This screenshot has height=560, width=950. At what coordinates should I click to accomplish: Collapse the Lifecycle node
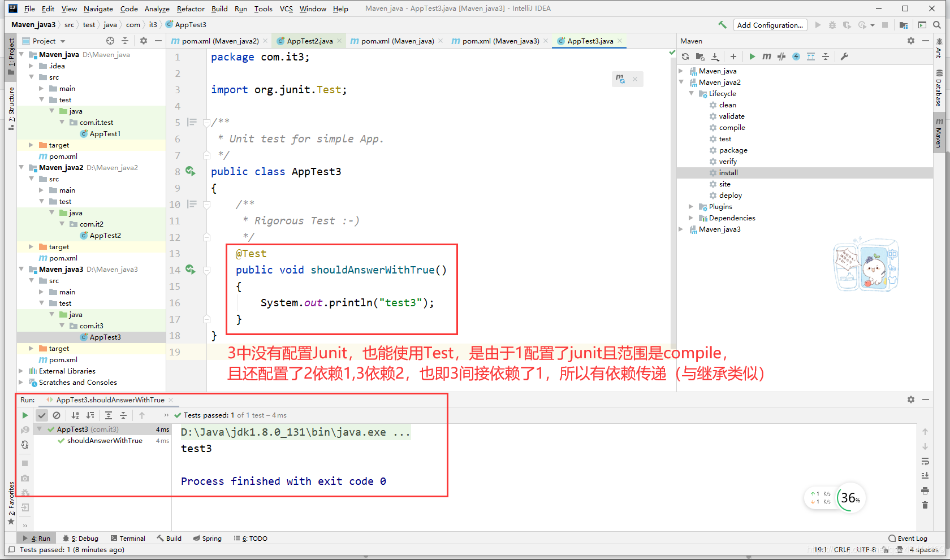(692, 94)
